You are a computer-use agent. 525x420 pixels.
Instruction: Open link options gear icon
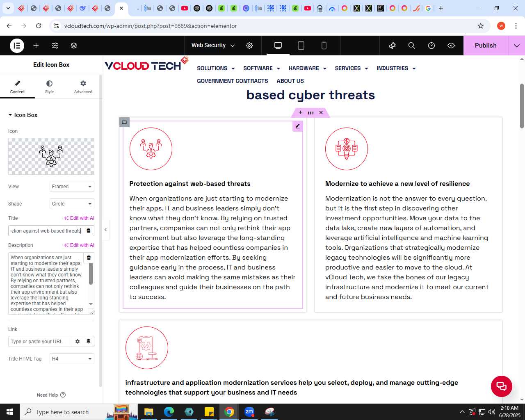[x=78, y=342]
